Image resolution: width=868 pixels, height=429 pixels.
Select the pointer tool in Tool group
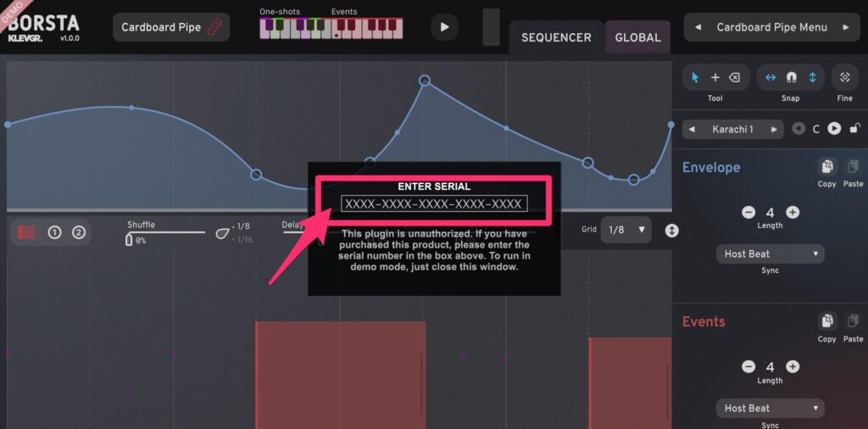point(695,77)
